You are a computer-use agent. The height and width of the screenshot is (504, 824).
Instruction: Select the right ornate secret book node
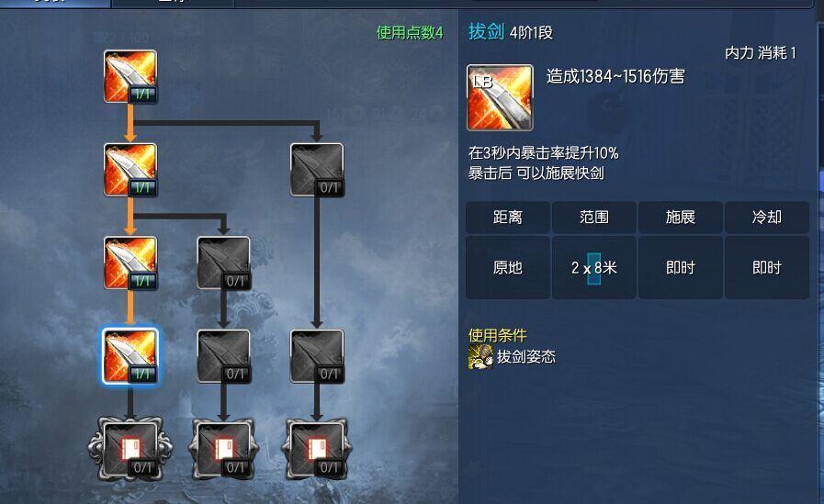pos(317,450)
